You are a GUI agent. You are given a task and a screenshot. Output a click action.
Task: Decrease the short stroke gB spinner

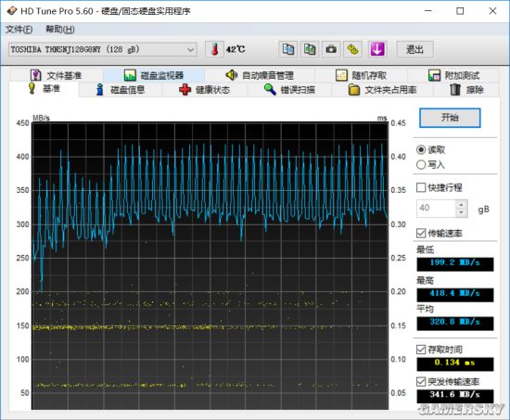pyautogui.click(x=461, y=212)
